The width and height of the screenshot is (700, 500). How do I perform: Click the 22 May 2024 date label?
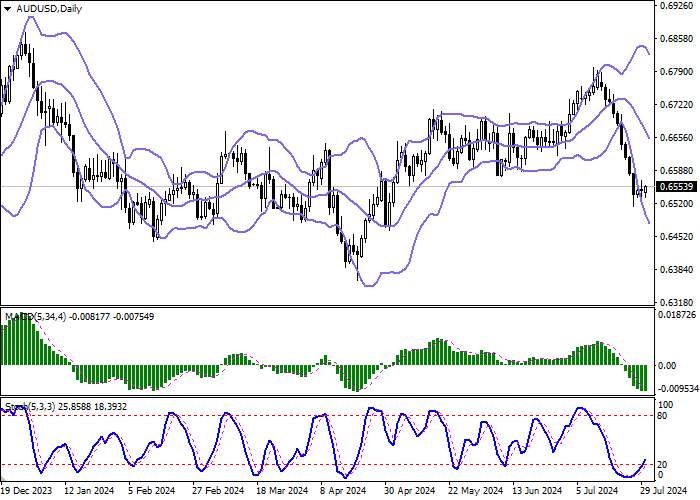(475, 491)
